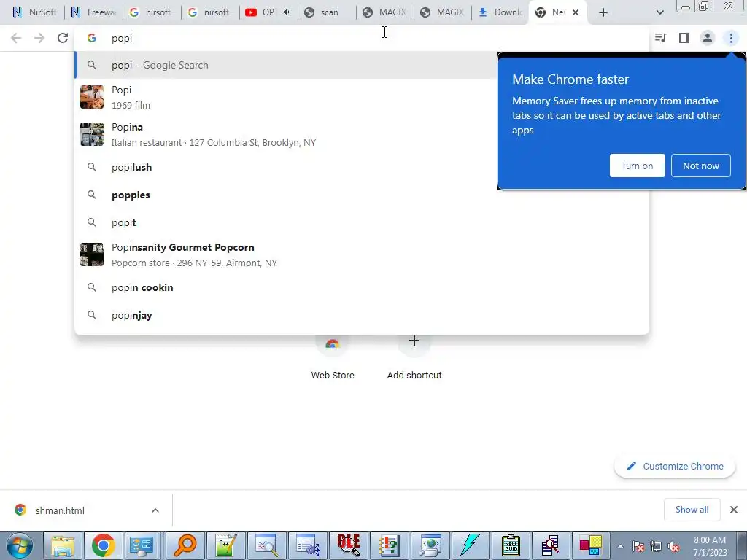Viewport: 747px width, 560px height.
Task: Click Show all downloads button
Action: coord(692,510)
